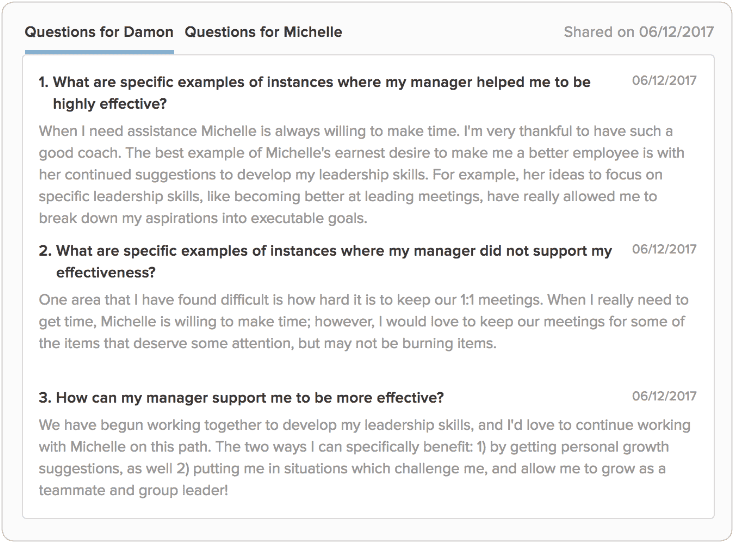Click the word 'effectiveness?' in question 2

click(x=106, y=272)
